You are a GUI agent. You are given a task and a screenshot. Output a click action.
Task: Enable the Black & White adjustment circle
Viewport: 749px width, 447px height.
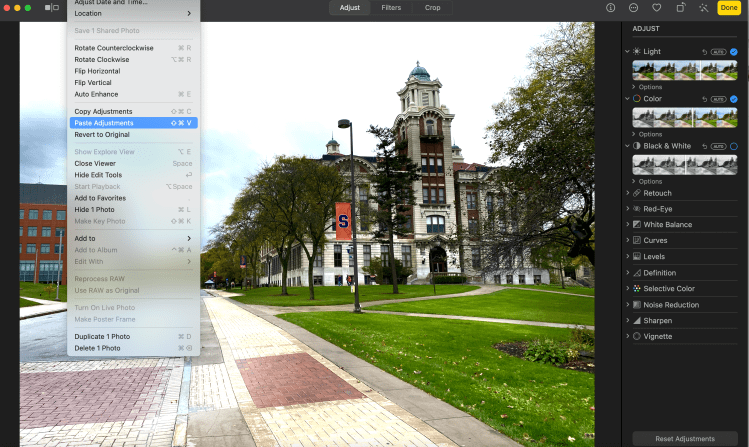[x=734, y=146]
